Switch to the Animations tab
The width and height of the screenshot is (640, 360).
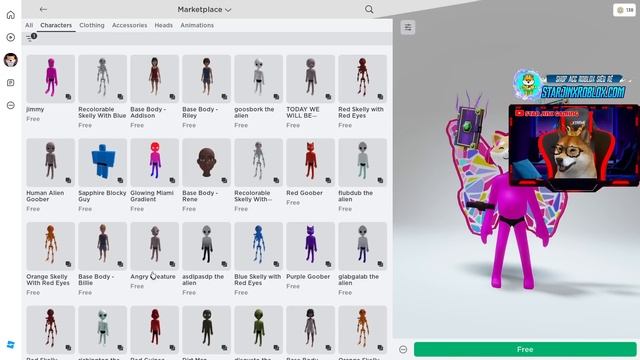pyautogui.click(x=197, y=25)
